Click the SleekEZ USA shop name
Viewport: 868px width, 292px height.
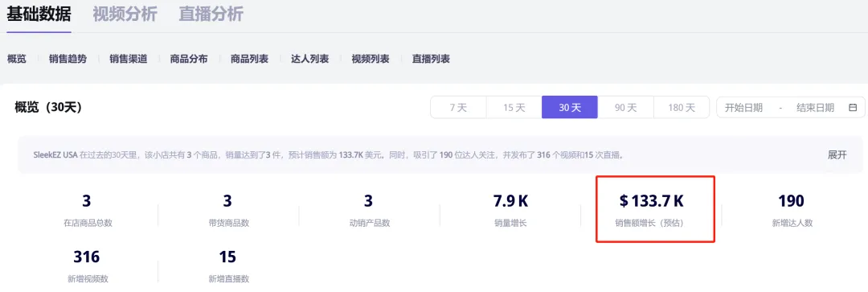click(x=55, y=155)
